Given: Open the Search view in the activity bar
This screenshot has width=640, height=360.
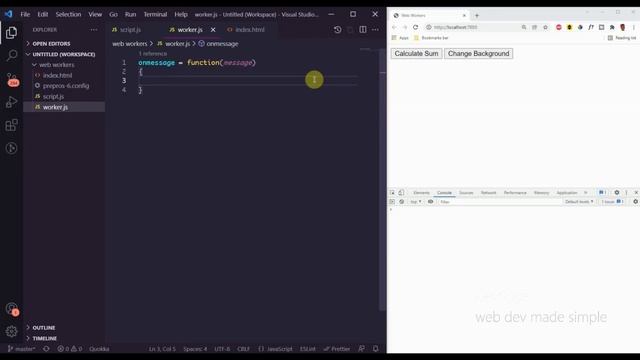Looking at the screenshot, I should coord(11,55).
